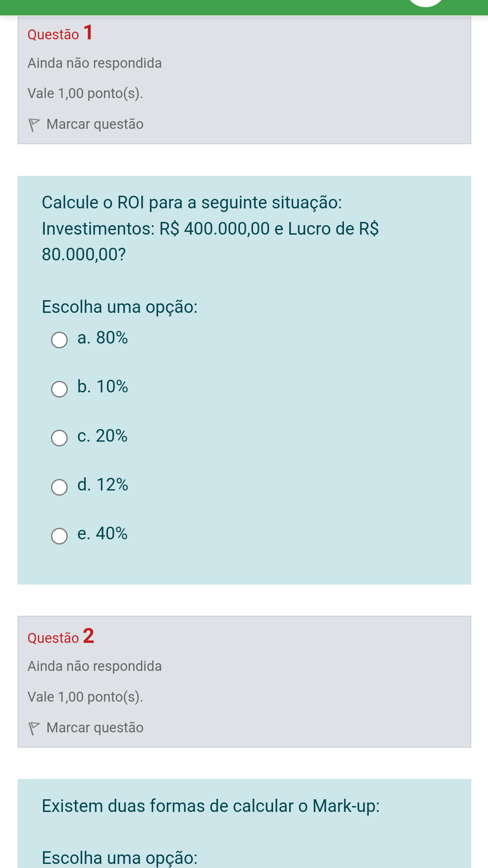Viewport: 488px width, 868px height.
Task: Click the 40% answer label text
Action: (111, 533)
